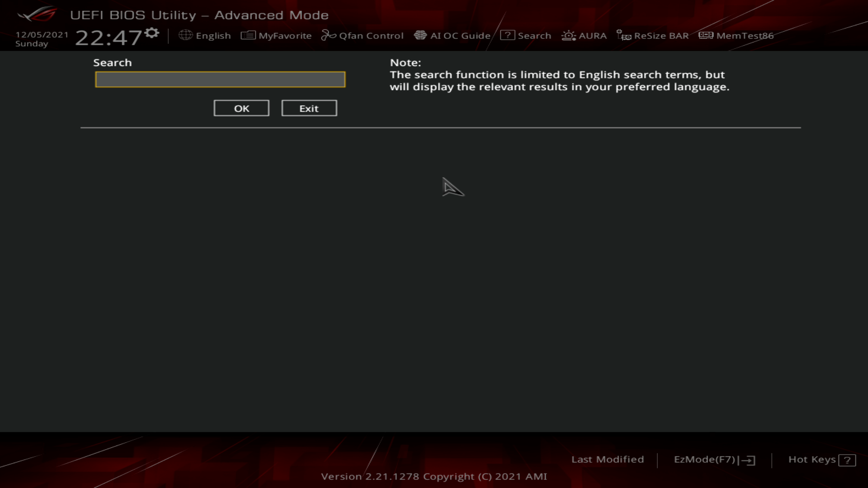
Task: Click the 12/05/2021 date text
Action: pyautogui.click(x=42, y=34)
